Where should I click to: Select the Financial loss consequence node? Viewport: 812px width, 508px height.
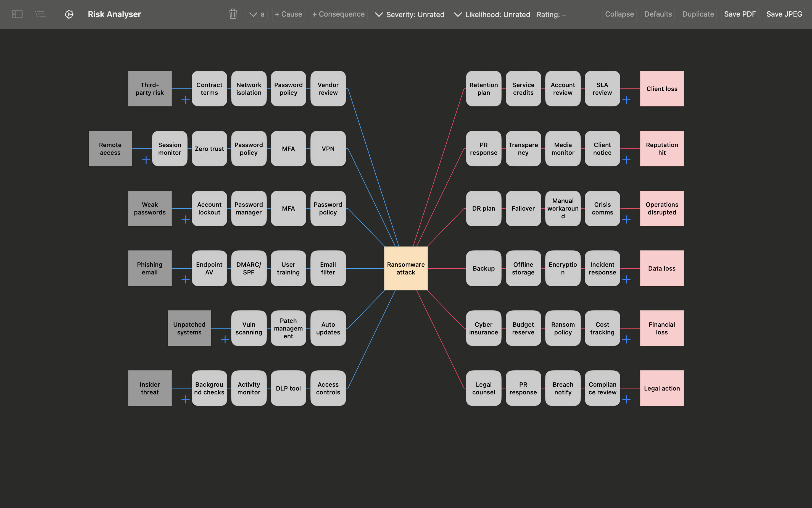tap(662, 328)
